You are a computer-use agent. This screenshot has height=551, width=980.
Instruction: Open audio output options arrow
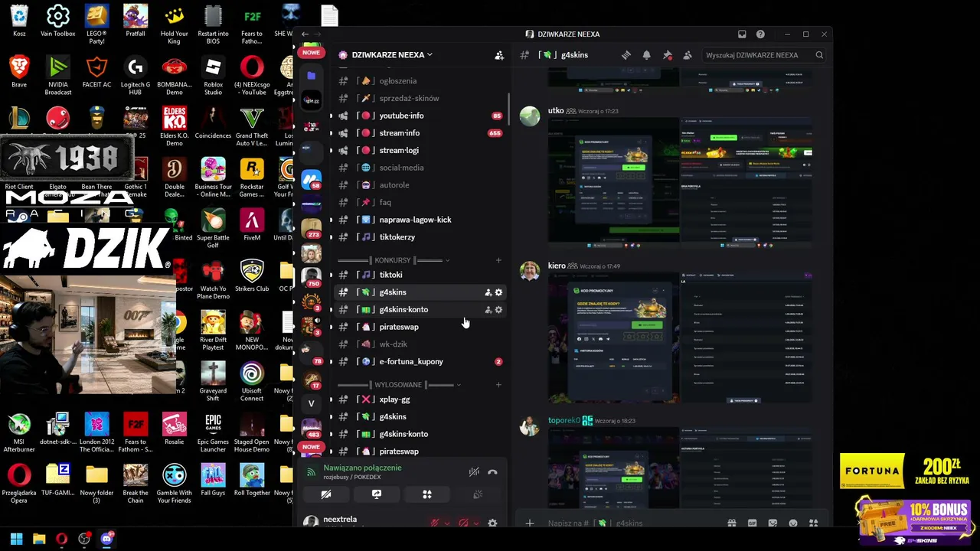tap(475, 523)
